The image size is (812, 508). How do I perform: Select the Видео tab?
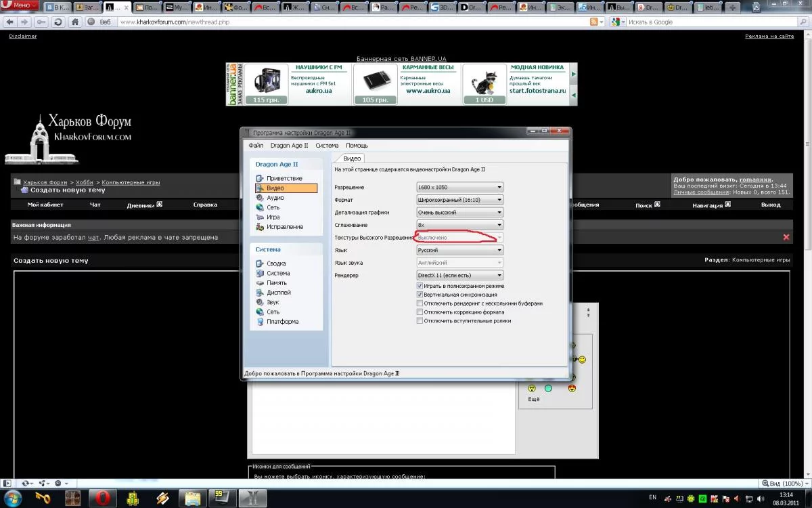[352, 158]
